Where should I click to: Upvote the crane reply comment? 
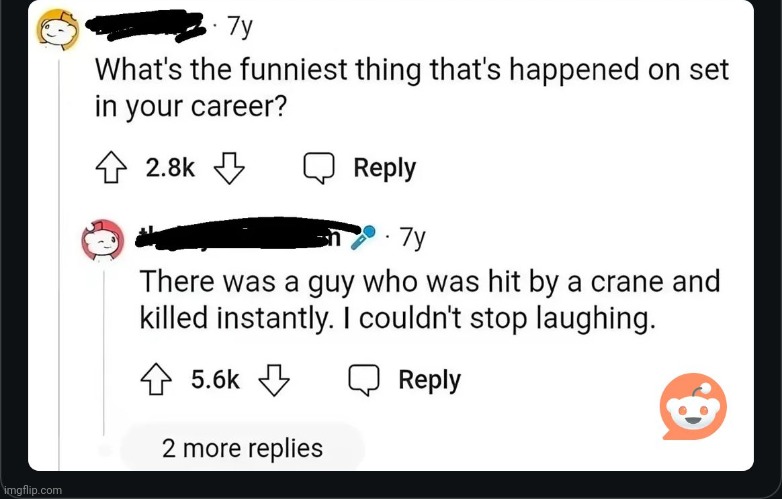tap(156, 380)
